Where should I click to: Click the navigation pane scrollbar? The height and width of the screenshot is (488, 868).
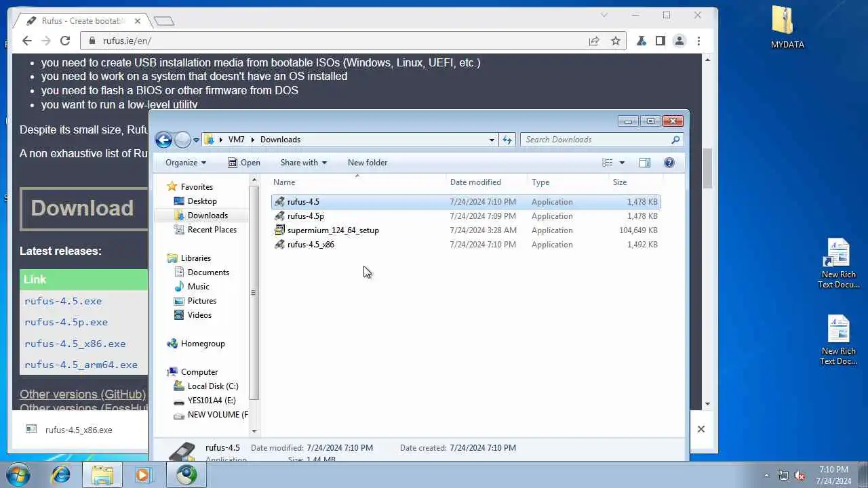pos(254,292)
